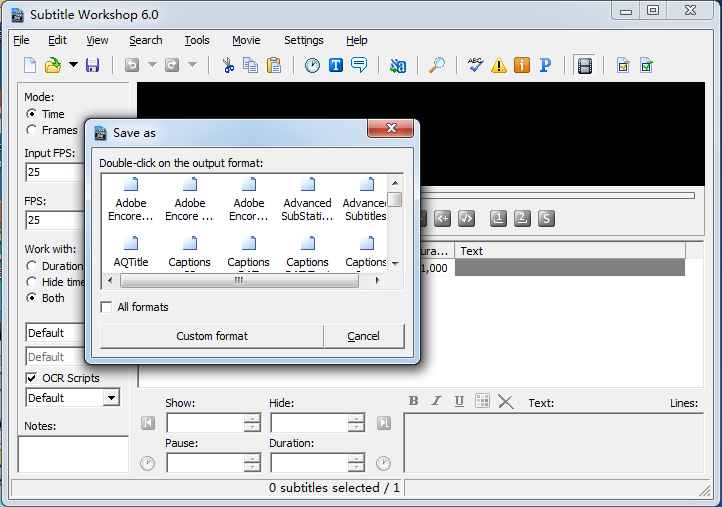
Task: Select the Frames mode radio button
Action: coord(32,130)
